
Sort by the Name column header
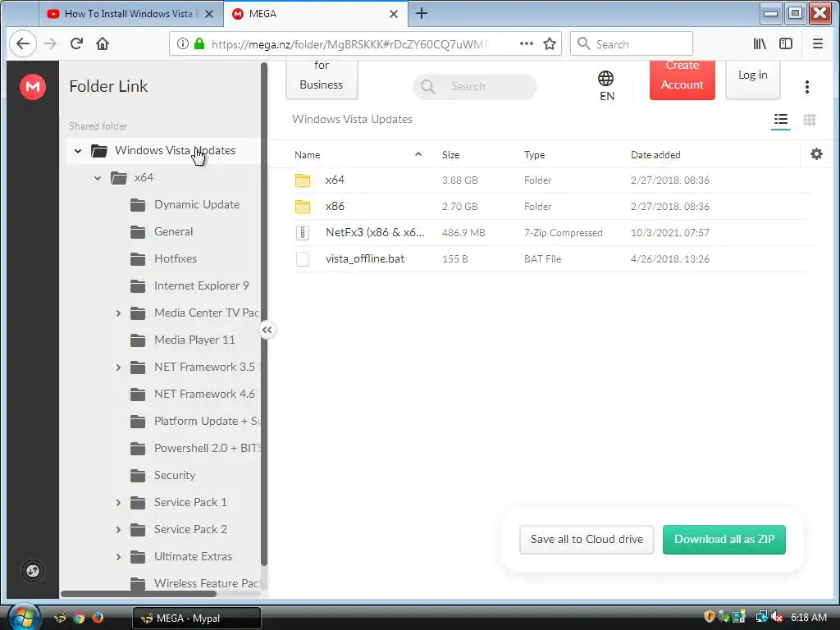pos(307,155)
